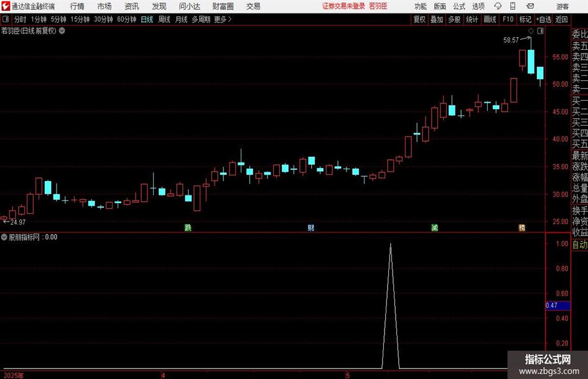Screen dimensions: 588x379
Task: Click the 标记 mark button
Action: tap(525, 19)
